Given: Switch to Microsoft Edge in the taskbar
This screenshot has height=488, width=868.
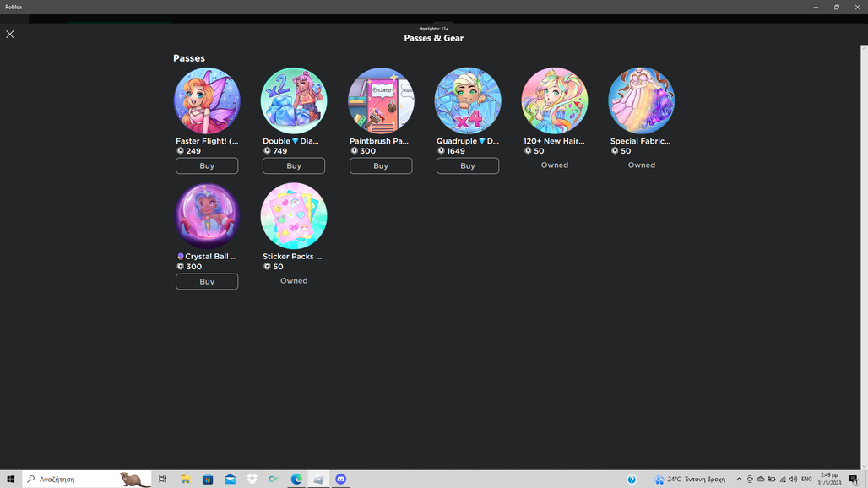Looking at the screenshot, I should click(x=296, y=480).
